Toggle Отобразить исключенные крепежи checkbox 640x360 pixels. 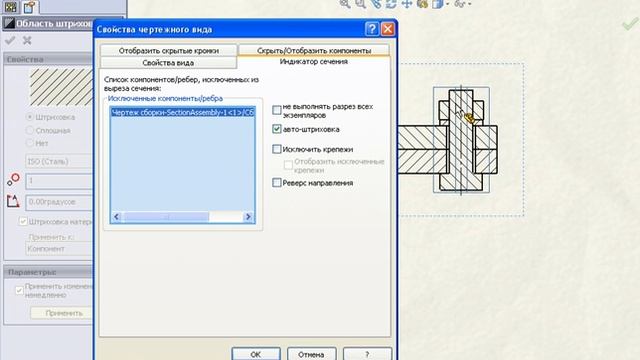coord(288,164)
